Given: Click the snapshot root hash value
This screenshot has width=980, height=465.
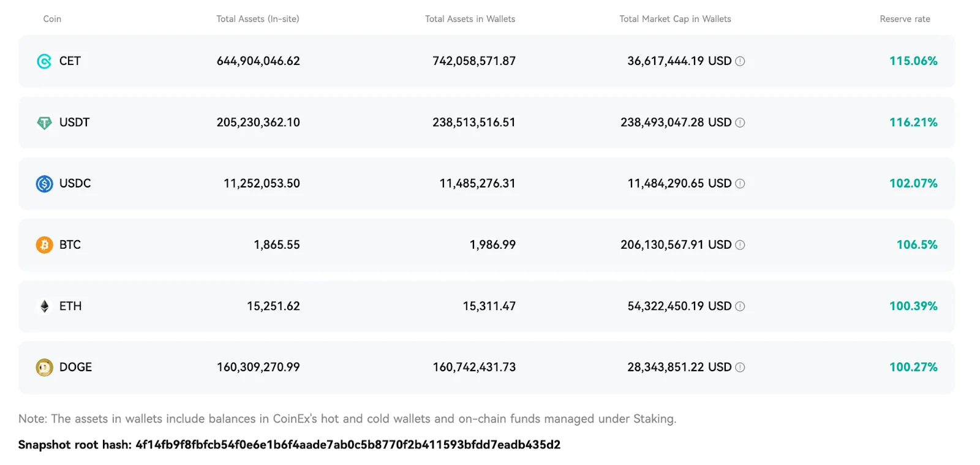Looking at the screenshot, I should [x=348, y=445].
